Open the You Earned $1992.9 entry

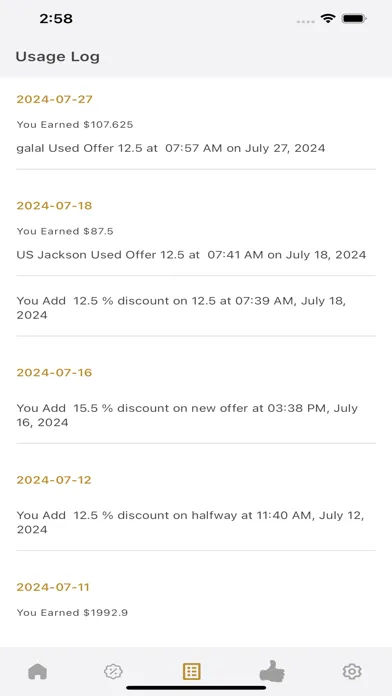tap(72, 613)
